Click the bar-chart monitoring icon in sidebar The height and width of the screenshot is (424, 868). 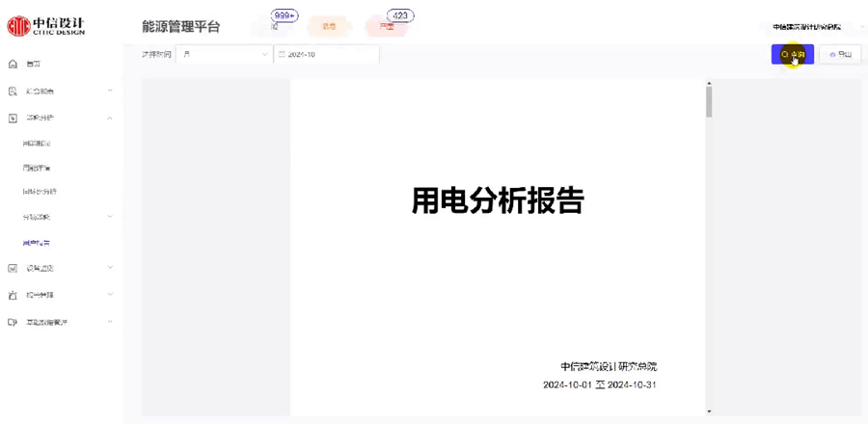[x=14, y=268]
